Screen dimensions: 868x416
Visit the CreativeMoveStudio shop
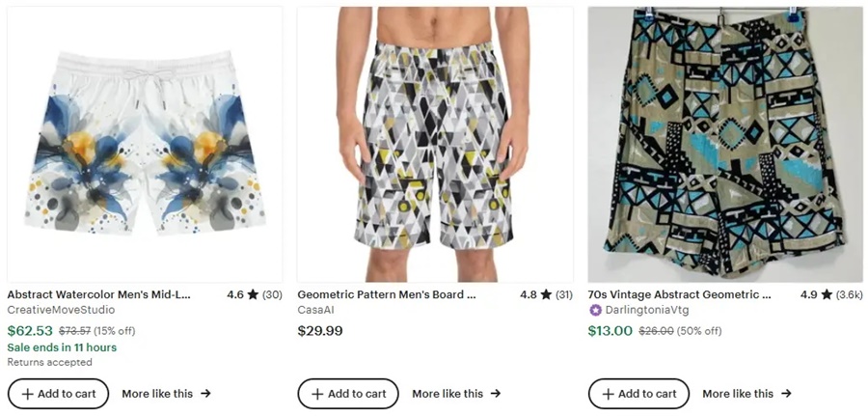[61, 310]
